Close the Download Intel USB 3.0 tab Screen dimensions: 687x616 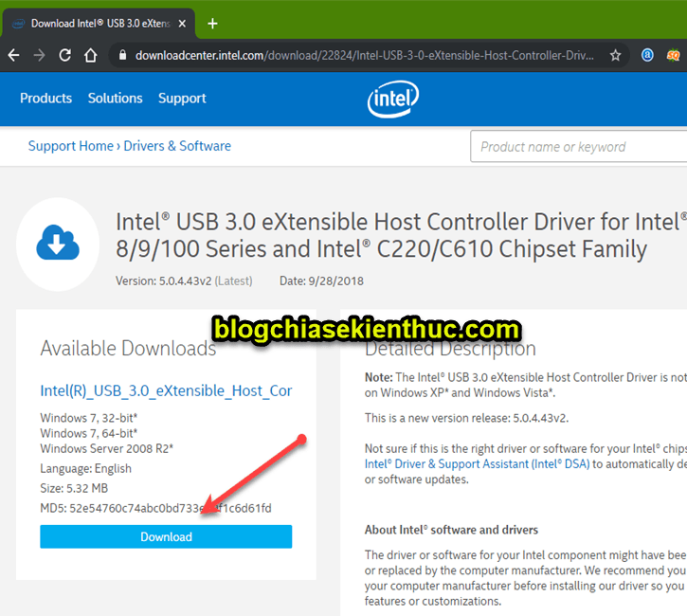pyautogui.click(x=182, y=24)
